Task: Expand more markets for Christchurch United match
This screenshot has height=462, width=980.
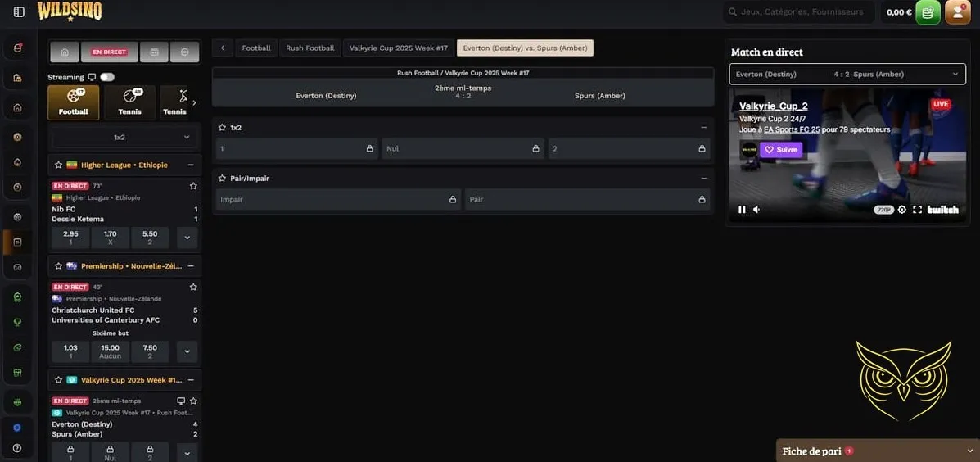Action: click(187, 351)
